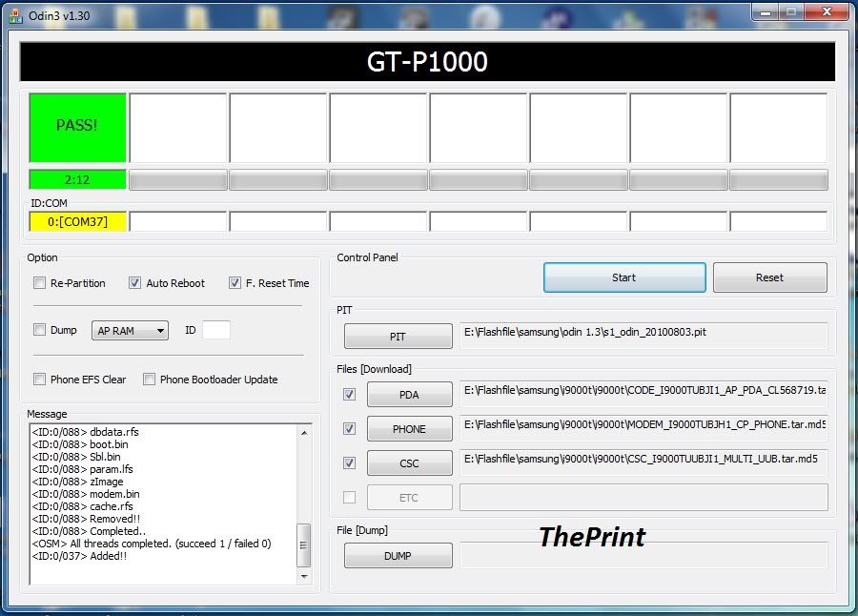Enable the Re-Partition checkbox
The width and height of the screenshot is (858, 616).
pos(39,283)
